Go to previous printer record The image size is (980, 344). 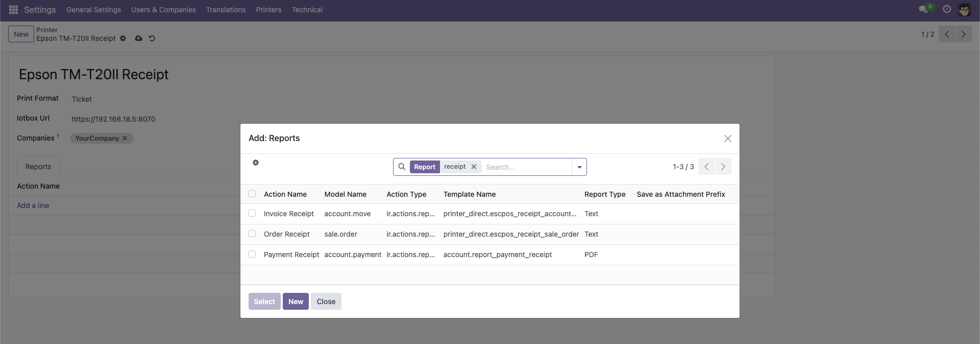(947, 34)
